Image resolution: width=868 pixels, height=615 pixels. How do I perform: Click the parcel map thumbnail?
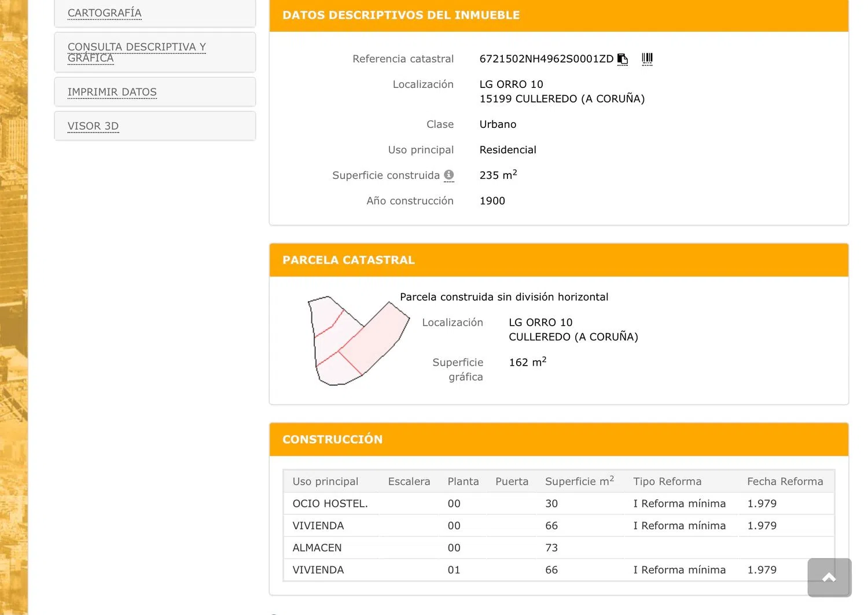point(357,341)
